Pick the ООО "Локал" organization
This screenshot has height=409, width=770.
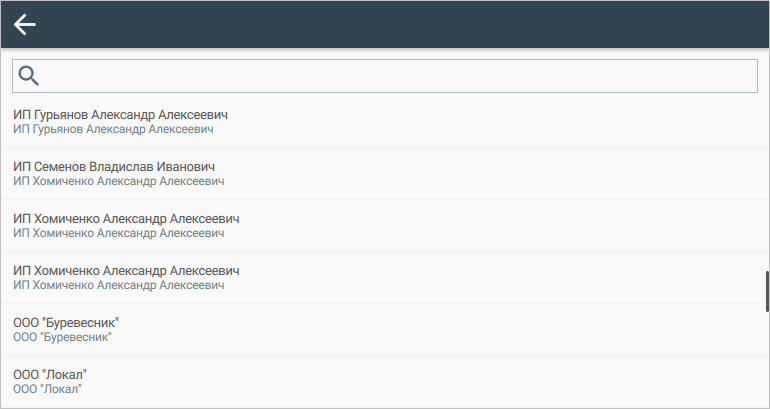coord(52,374)
